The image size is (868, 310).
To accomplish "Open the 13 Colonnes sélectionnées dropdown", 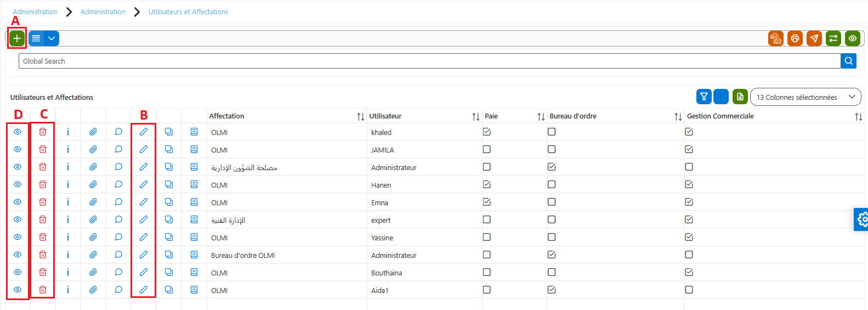I will click(x=805, y=97).
